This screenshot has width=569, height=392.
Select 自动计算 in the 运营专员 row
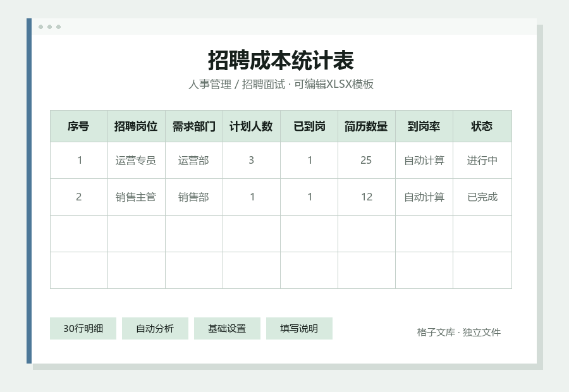(424, 161)
